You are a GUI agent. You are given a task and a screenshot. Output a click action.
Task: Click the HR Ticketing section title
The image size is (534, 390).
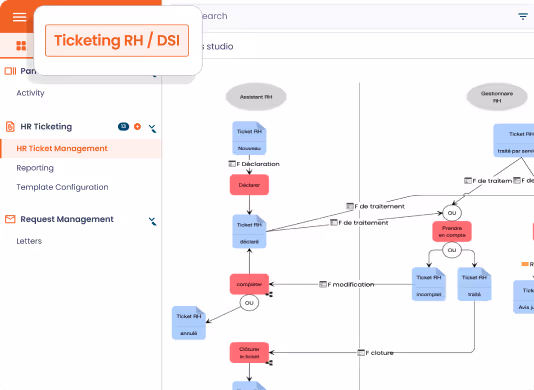coord(46,126)
